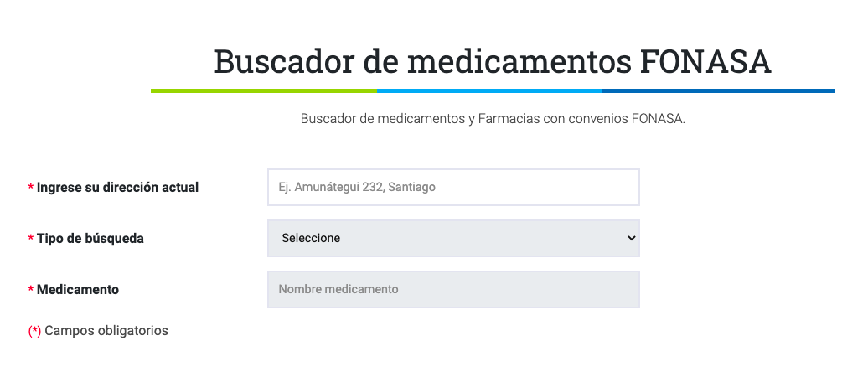Click the "Tipo de búsqueda" label text
The height and width of the screenshot is (377, 868).
[90, 239]
